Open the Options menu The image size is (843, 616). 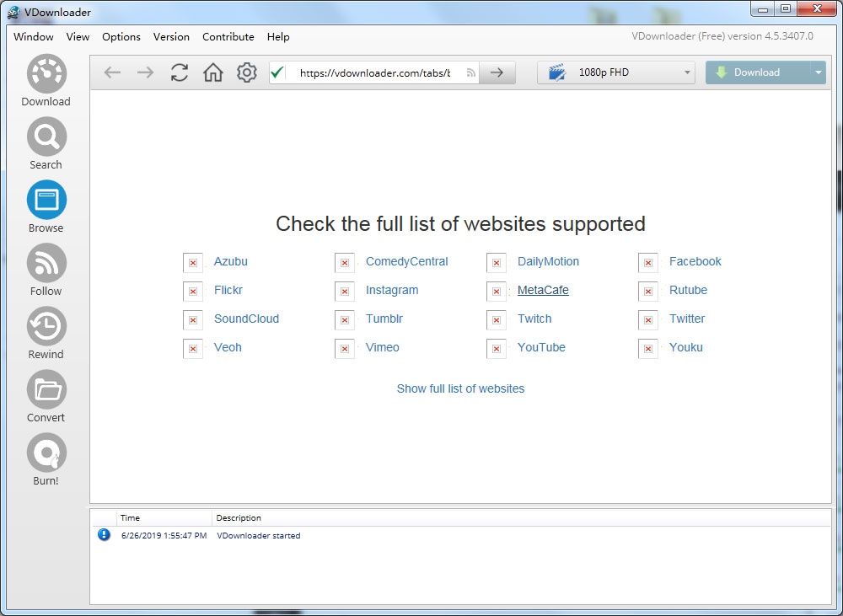(121, 36)
